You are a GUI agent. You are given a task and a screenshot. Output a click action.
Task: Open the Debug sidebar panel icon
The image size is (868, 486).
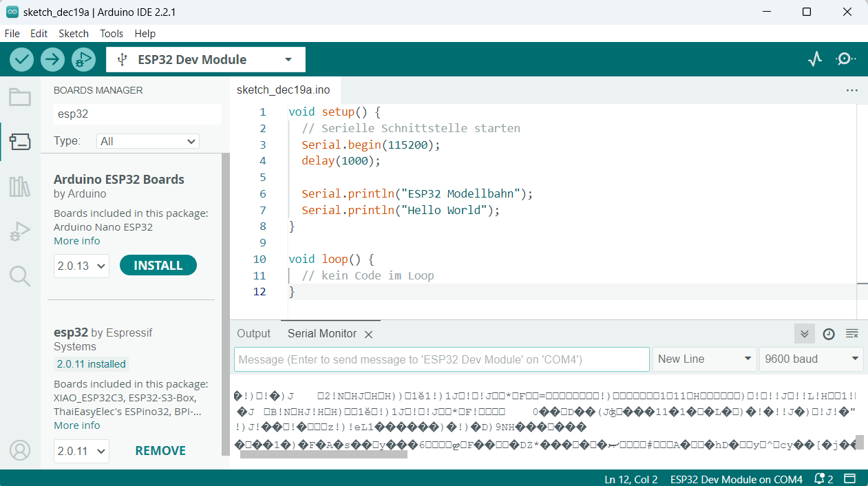19,232
